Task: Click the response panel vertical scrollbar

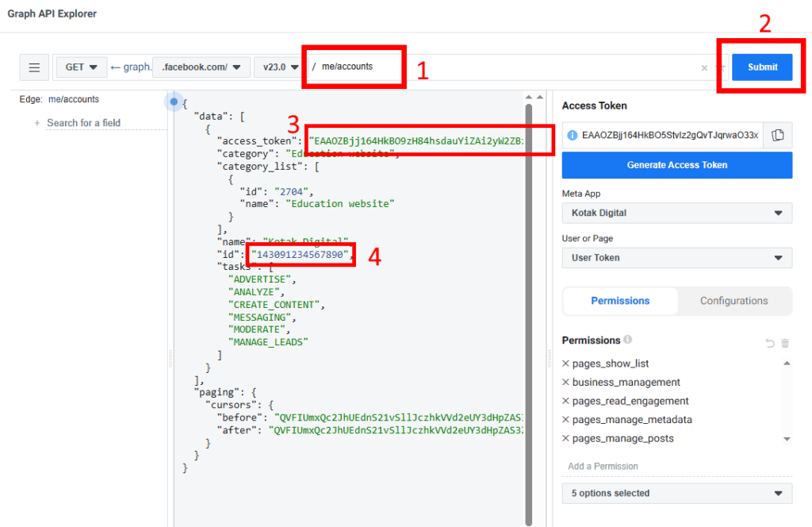Action: click(529, 314)
